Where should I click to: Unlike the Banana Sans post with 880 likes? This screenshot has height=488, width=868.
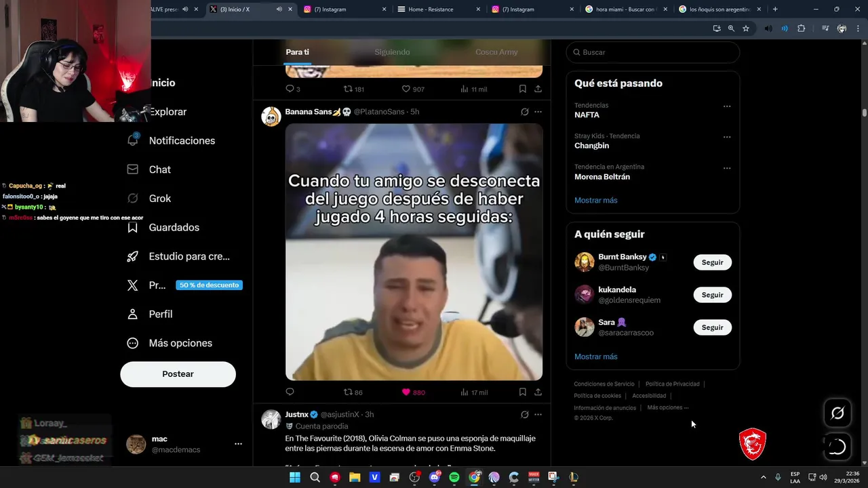413,392
